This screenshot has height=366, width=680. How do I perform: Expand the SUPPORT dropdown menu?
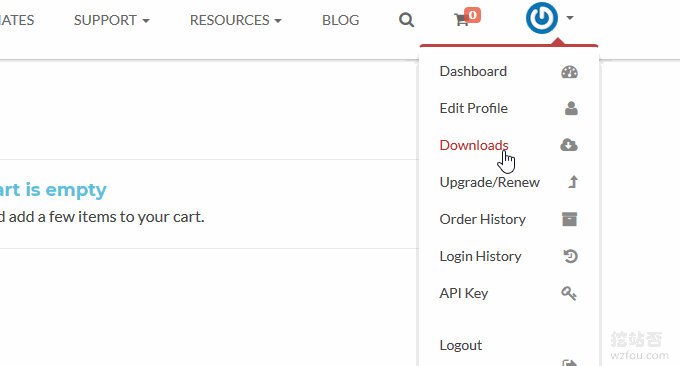tap(111, 20)
